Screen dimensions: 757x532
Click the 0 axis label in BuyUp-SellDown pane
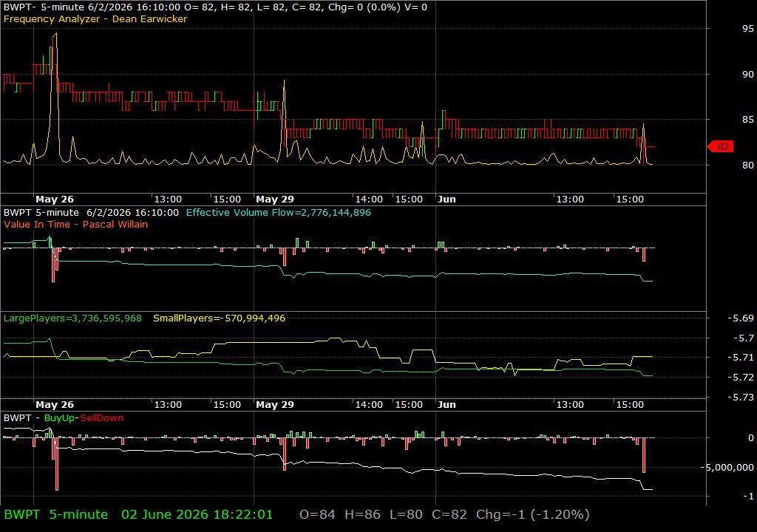click(x=751, y=438)
